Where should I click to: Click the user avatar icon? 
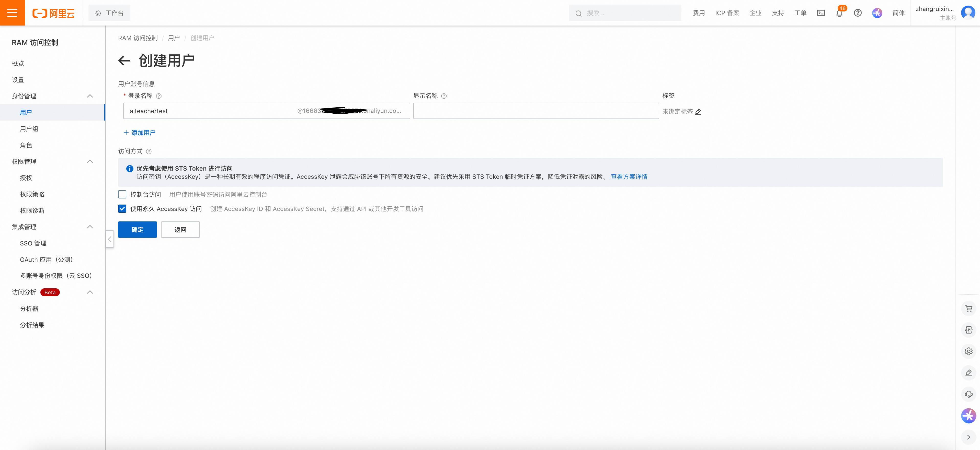pos(967,13)
